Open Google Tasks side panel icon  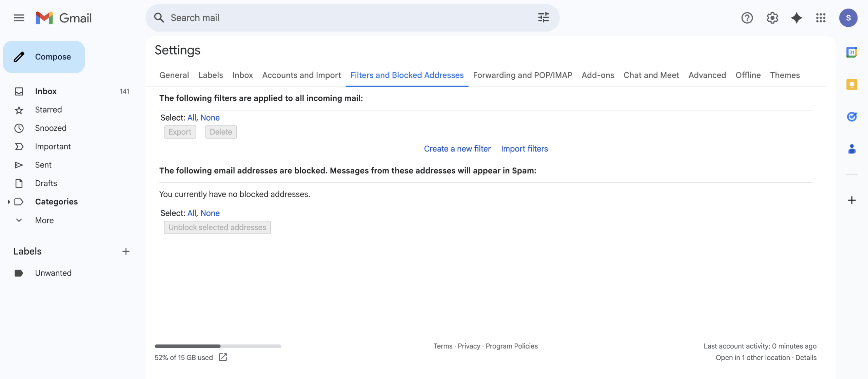point(852,117)
